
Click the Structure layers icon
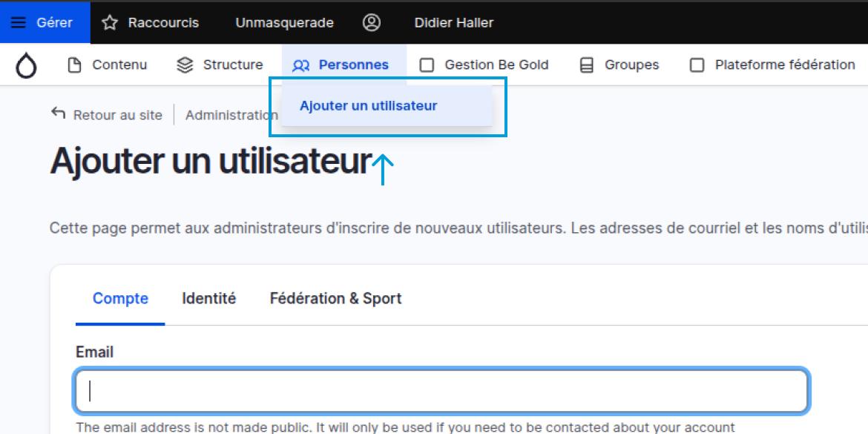(x=185, y=65)
